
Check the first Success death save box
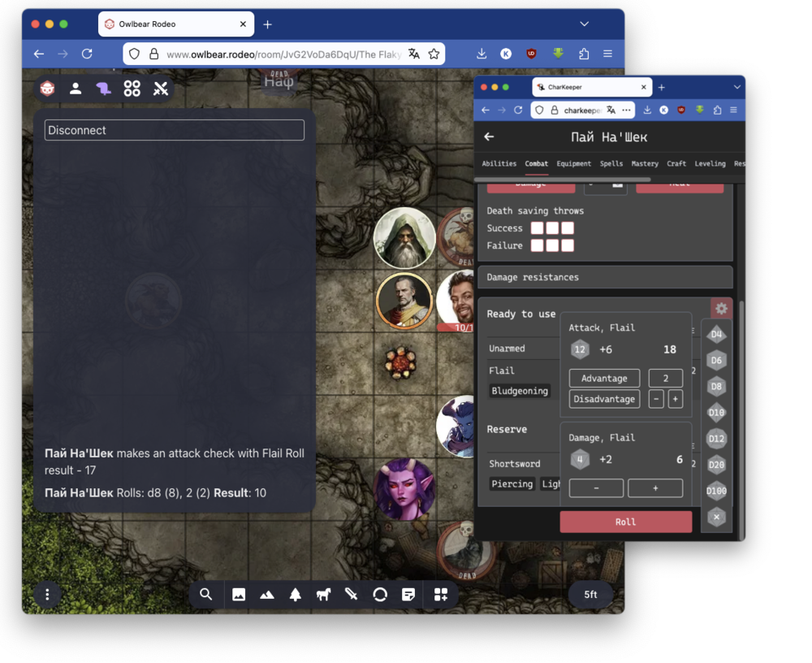point(537,228)
